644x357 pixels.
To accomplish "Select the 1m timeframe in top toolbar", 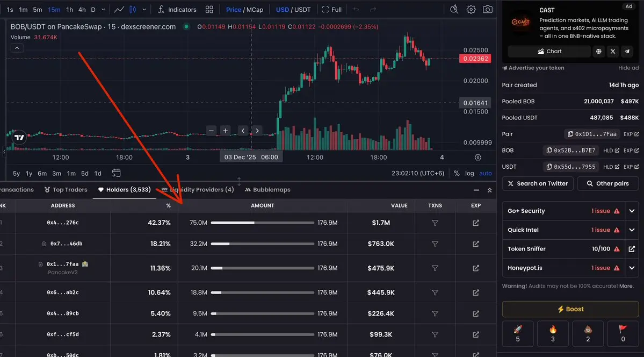I will click(x=24, y=10).
